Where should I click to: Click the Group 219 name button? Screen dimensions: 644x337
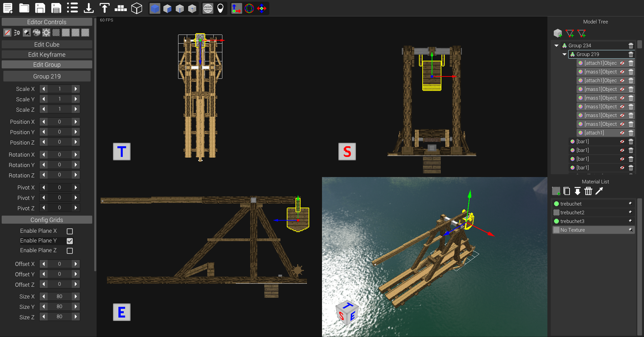(47, 76)
